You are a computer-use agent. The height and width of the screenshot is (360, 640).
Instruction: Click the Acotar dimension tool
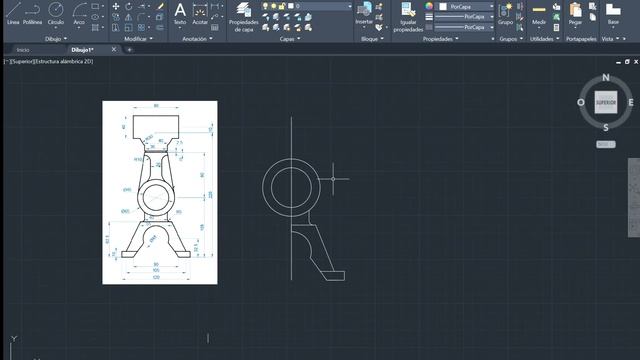point(200,13)
